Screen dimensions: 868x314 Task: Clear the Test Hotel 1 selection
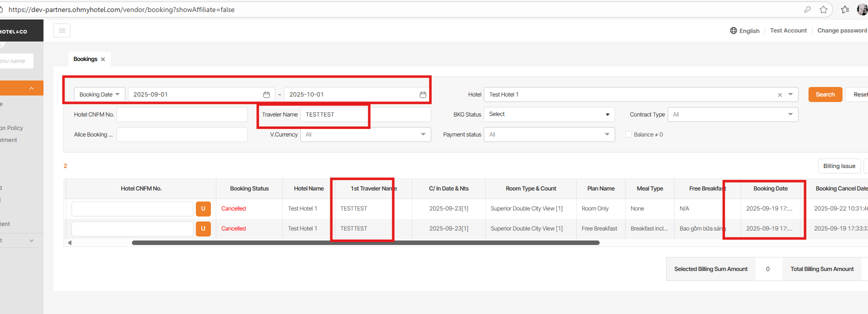point(780,95)
